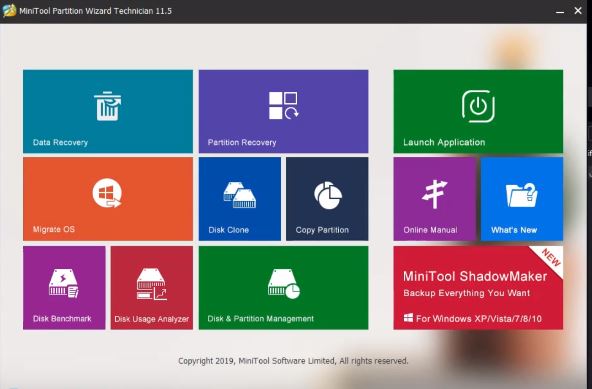
Task: Open the MiniTool ShadowMaker heading
Action: click(475, 276)
